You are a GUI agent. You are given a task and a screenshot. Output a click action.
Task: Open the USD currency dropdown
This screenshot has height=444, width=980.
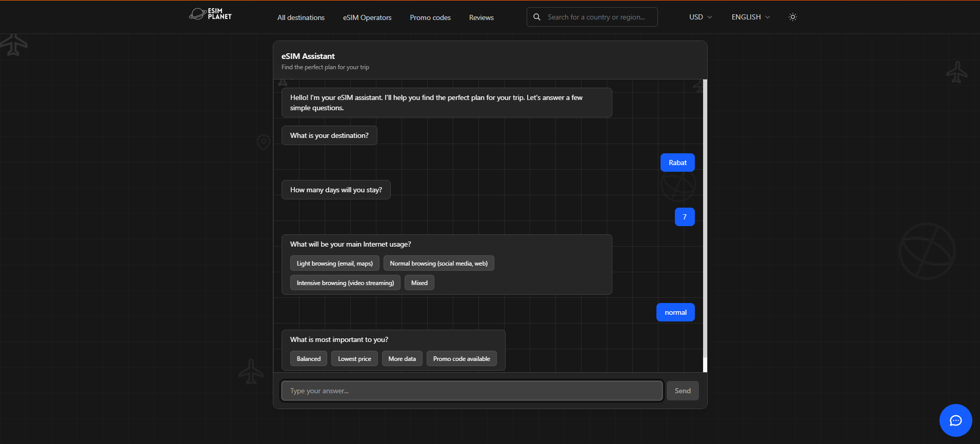pyautogui.click(x=701, y=17)
